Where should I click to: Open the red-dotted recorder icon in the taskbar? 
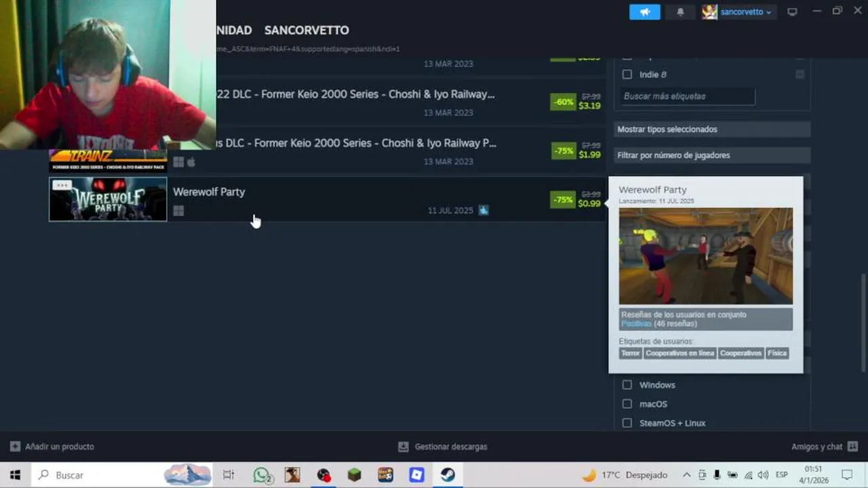[x=323, y=475]
